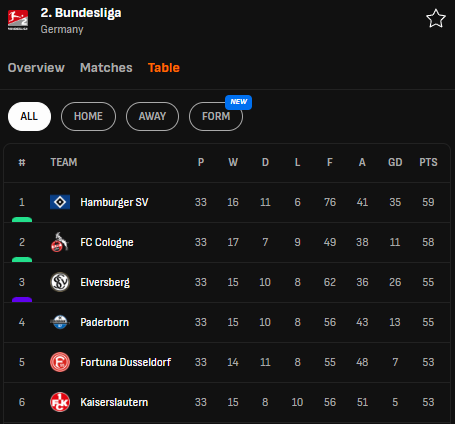Open the Overview tab
The height and width of the screenshot is (424, 455).
[x=36, y=68]
